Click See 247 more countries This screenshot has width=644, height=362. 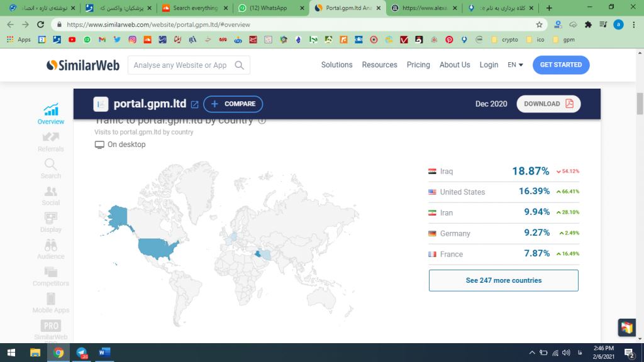(x=503, y=280)
